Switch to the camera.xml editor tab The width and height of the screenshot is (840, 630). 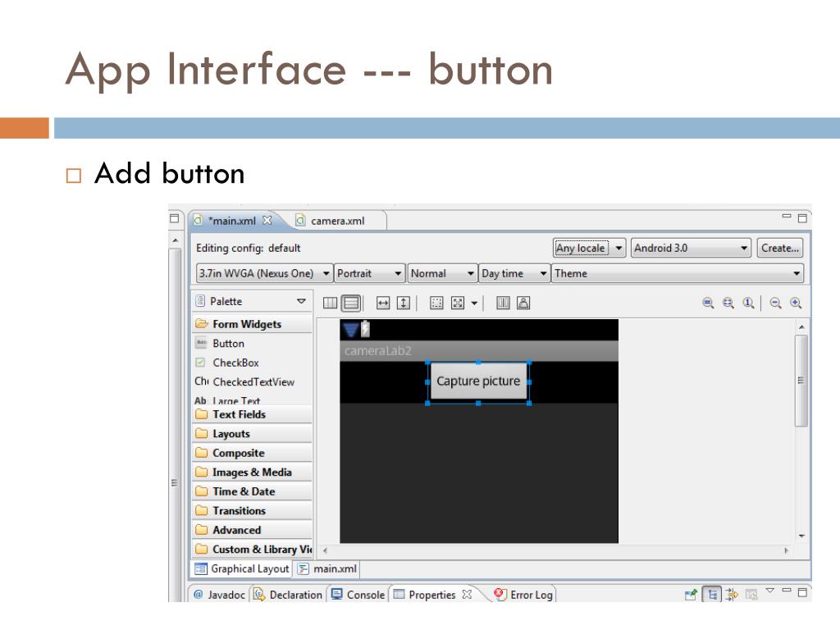pos(336,220)
